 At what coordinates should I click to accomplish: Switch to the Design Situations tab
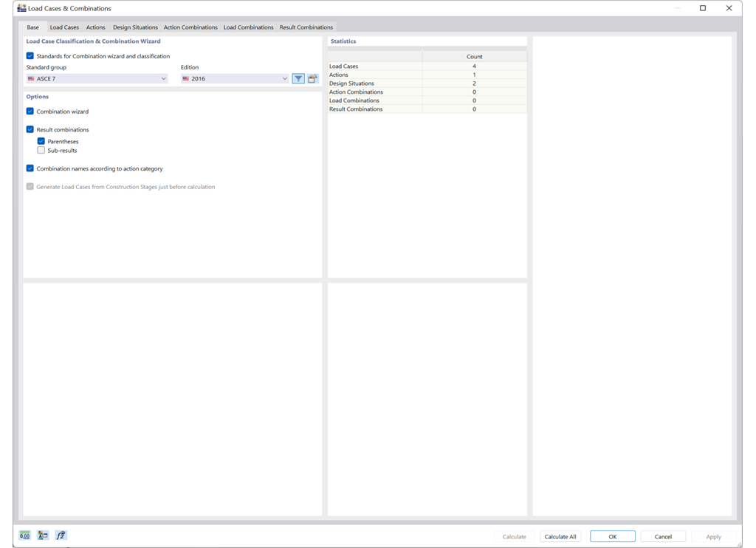tap(135, 27)
